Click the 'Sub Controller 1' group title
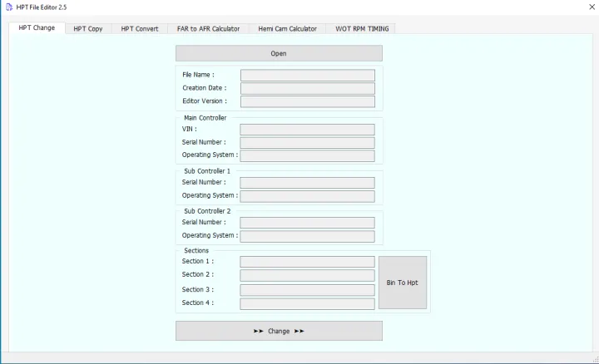The image size is (599, 364). [207, 171]
